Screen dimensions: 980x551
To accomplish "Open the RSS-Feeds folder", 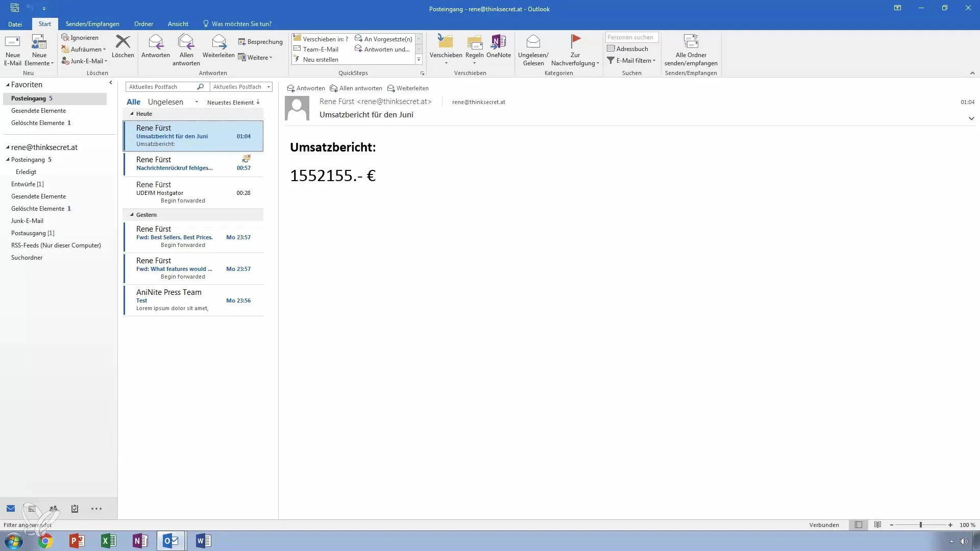I will 56,245.
